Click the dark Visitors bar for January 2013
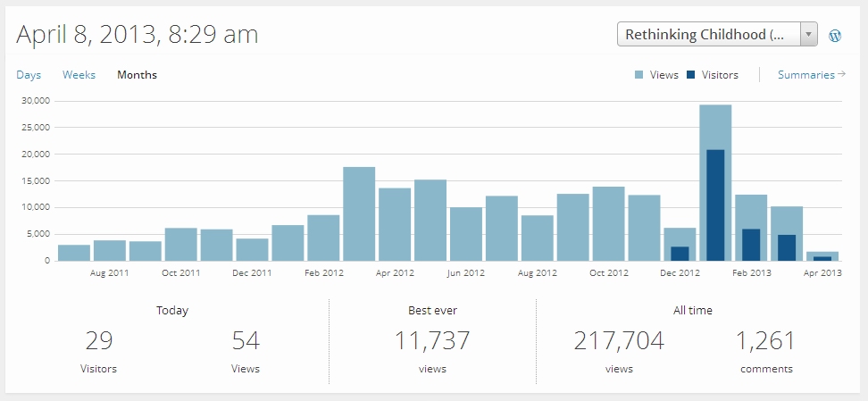Image resolution: width=868 pixels, height=401 pixels. [715, 205]
